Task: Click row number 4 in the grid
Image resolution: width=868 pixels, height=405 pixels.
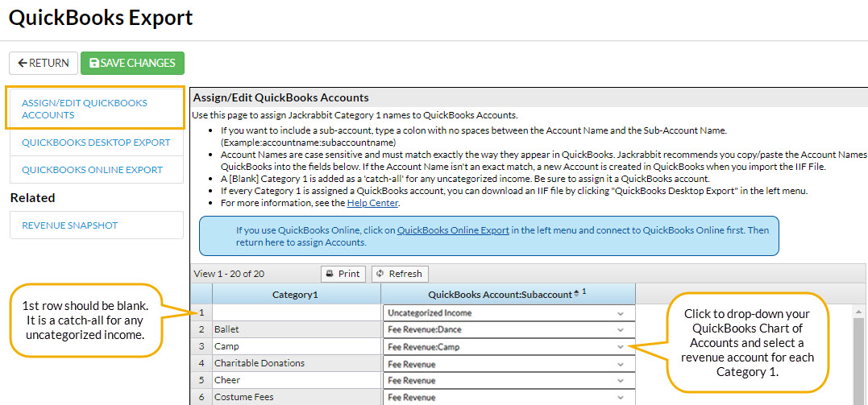Action: point(201,363)
